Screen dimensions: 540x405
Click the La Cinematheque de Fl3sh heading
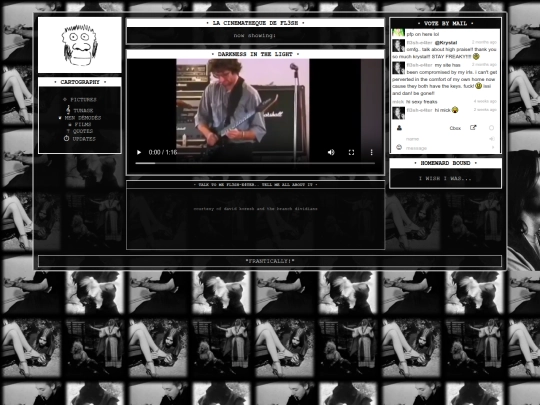tap(255, 23)
